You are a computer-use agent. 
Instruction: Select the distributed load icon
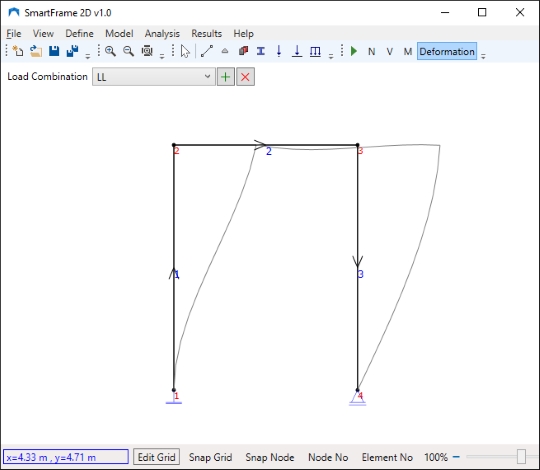(315, 51)
